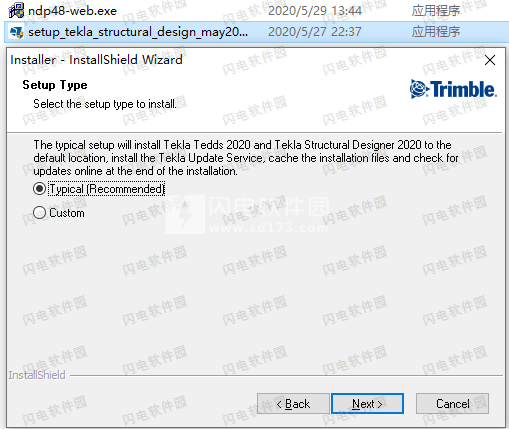
Task: Click the 2020/5/29 13:44 date entry
Action: (315, 11)
